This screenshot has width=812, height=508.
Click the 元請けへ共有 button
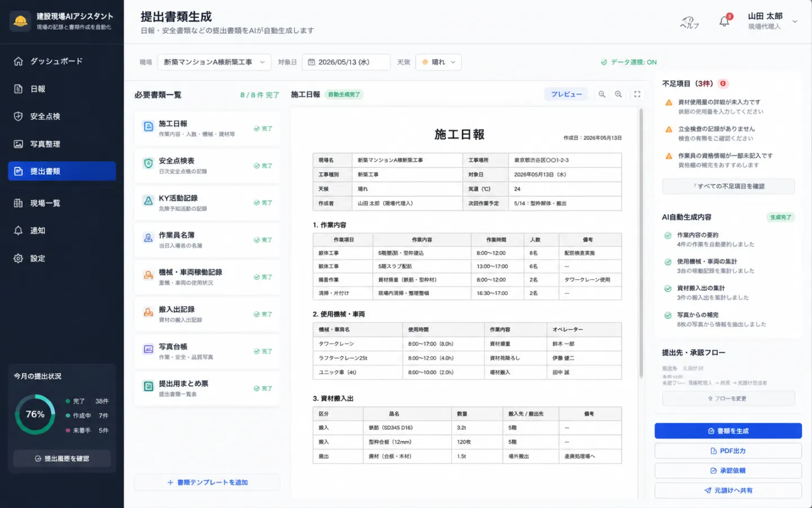[728, 491]
